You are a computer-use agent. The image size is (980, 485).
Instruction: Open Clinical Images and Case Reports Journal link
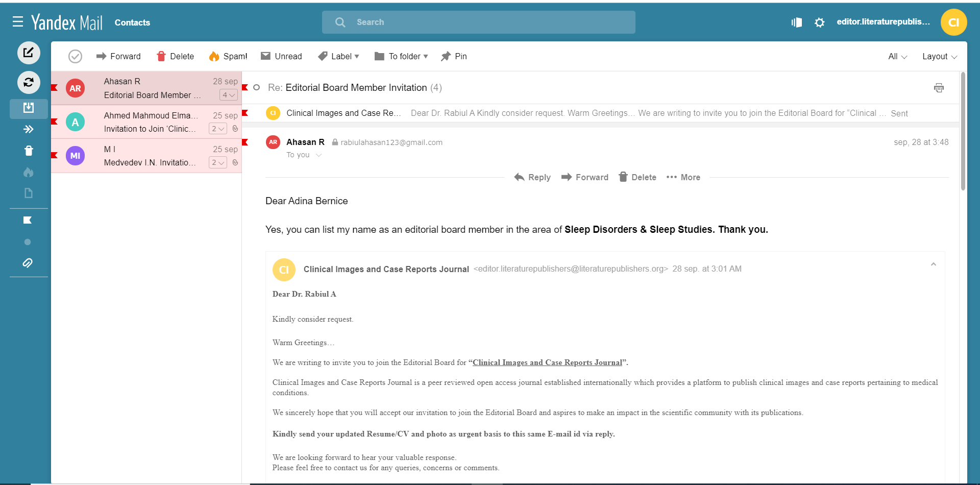coord(547,362)
